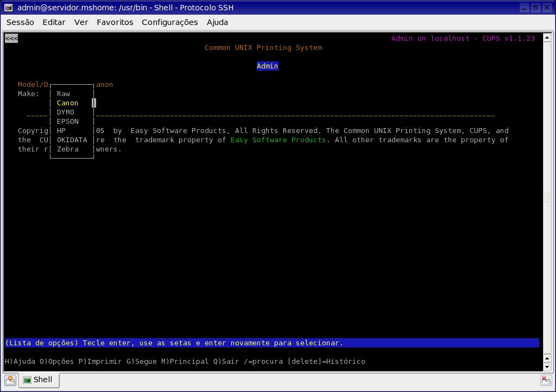Click the '(Lista de opções)' status line
556x392 pixels.
point(272,343)
